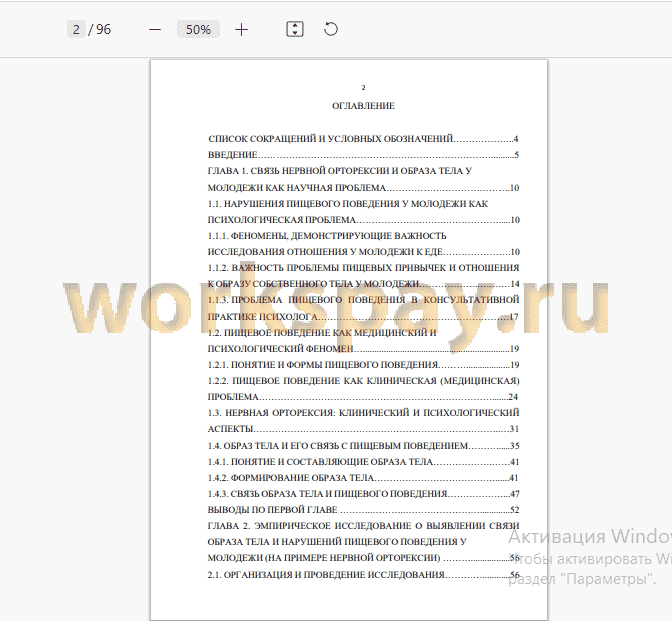Click the МОЛОДЕЖИ КАК НАУЧНАЯ ПРОБЛЕМА line

pos(363,188)
